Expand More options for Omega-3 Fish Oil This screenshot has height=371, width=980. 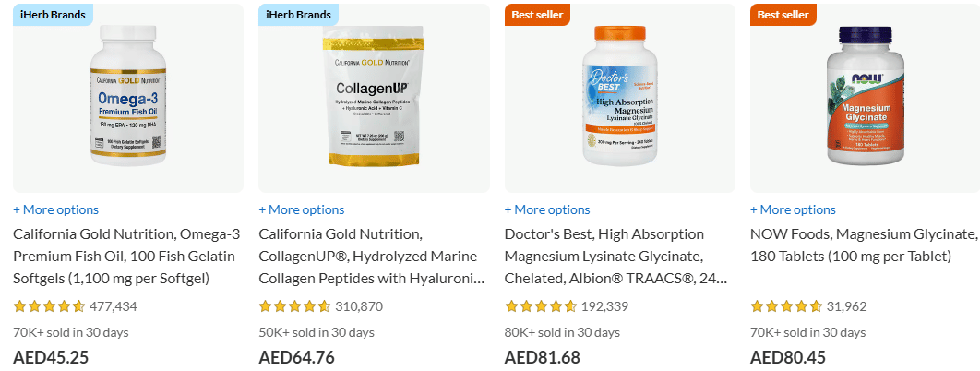click(55, 209)
